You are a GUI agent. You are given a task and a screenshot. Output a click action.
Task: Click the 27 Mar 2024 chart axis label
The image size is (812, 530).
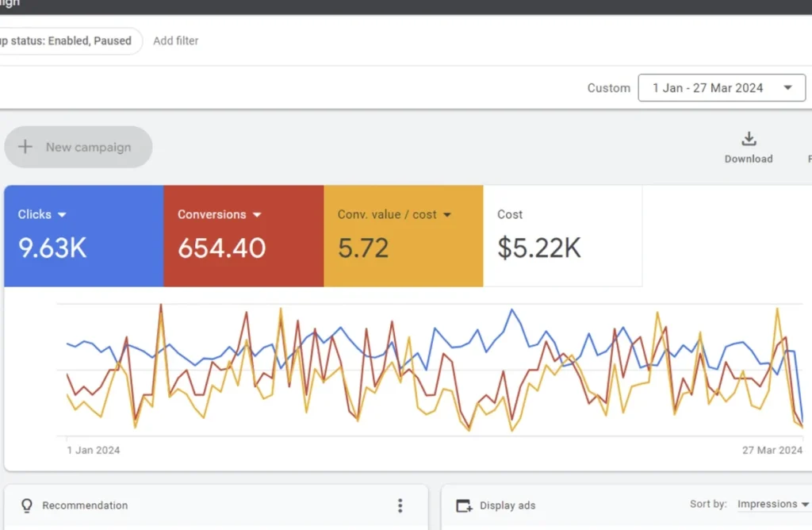point(772,450)
